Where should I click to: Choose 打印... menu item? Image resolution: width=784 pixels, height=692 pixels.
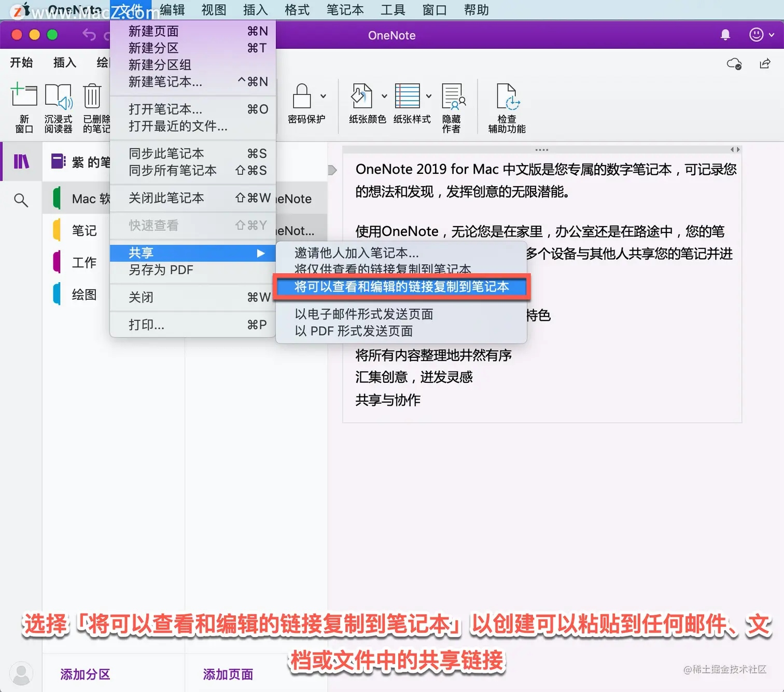pos(192,325)
